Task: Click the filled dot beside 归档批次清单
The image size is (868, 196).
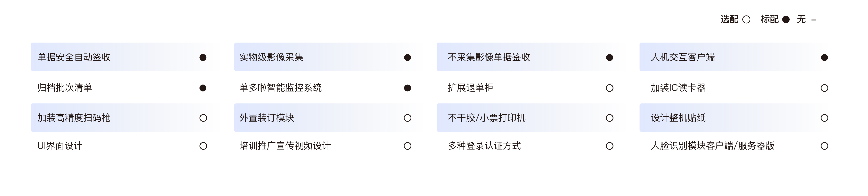Action: coord(203,88)
